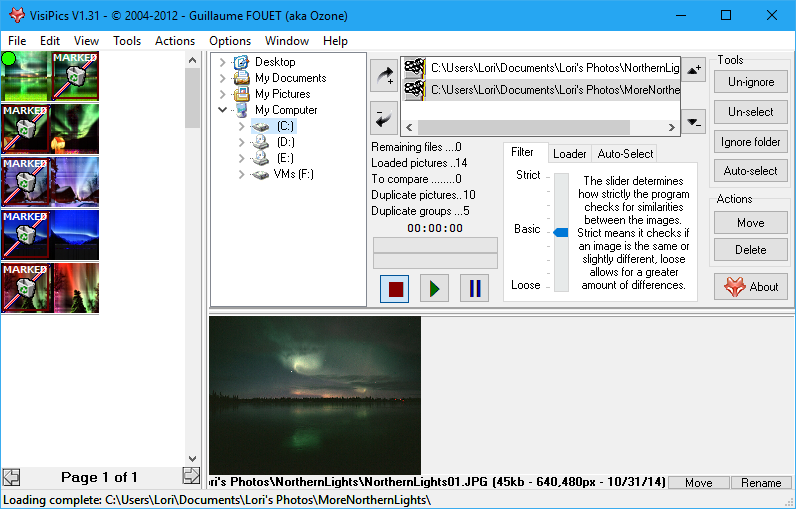Click the red Stop button
Viewport: 796px width, 509px height.
(x=395, y=289)
